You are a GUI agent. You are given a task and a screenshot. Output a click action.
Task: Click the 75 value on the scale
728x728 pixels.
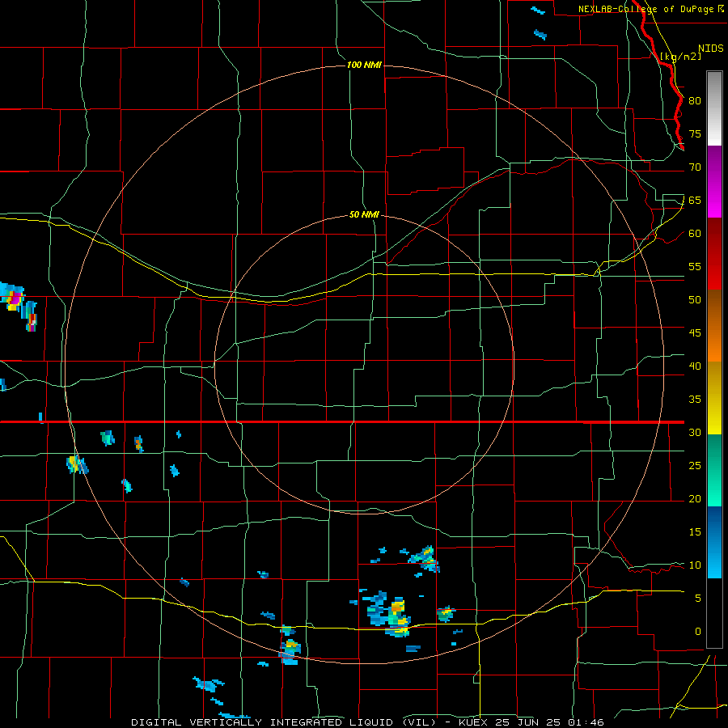pos(695,133)
